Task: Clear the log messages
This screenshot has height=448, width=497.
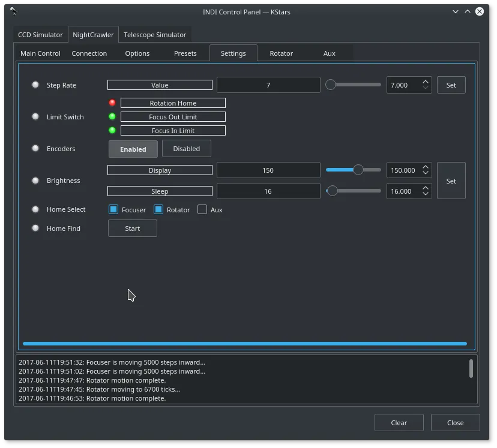Action: point(399,423)
